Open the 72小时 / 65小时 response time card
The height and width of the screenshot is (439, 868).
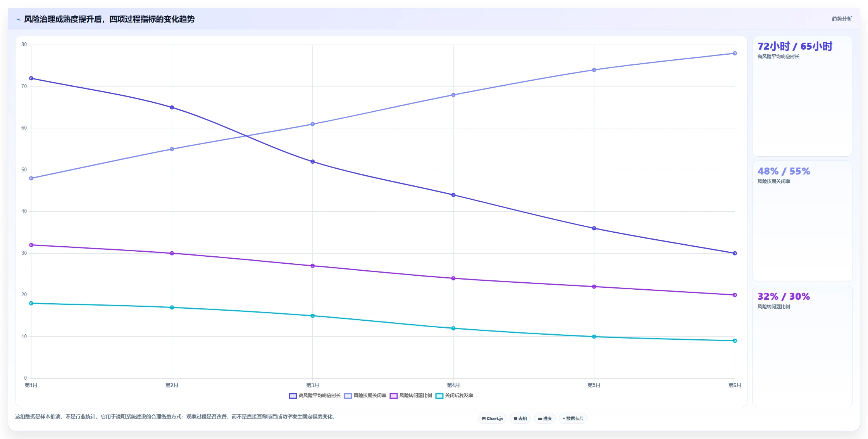[802, 96]
